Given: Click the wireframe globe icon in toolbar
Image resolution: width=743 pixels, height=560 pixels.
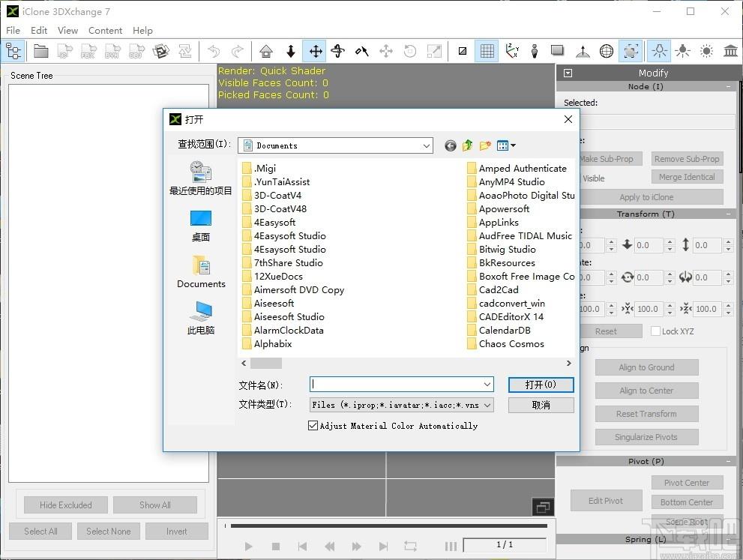Looking at the screenshot, I should click(606, 51).
